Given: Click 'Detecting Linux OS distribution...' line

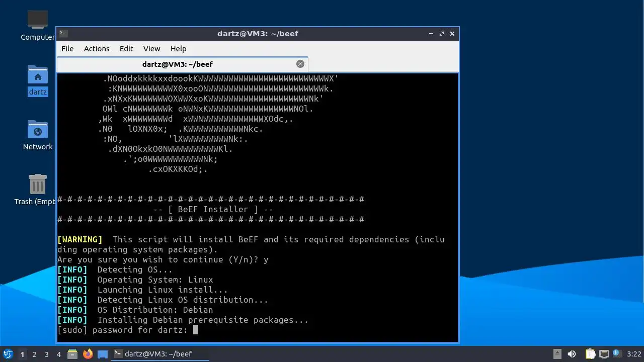Looking at the screenshot, I should [163, 300].
